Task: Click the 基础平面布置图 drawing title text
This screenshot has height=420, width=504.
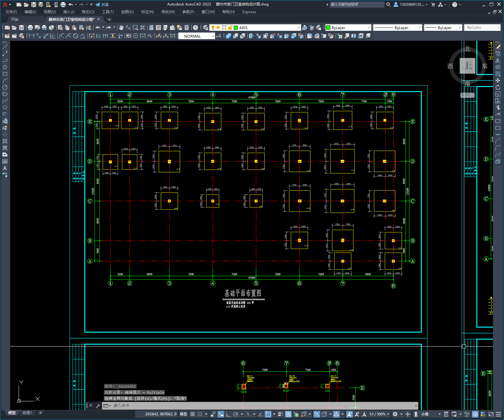Action: click(243, 293)
